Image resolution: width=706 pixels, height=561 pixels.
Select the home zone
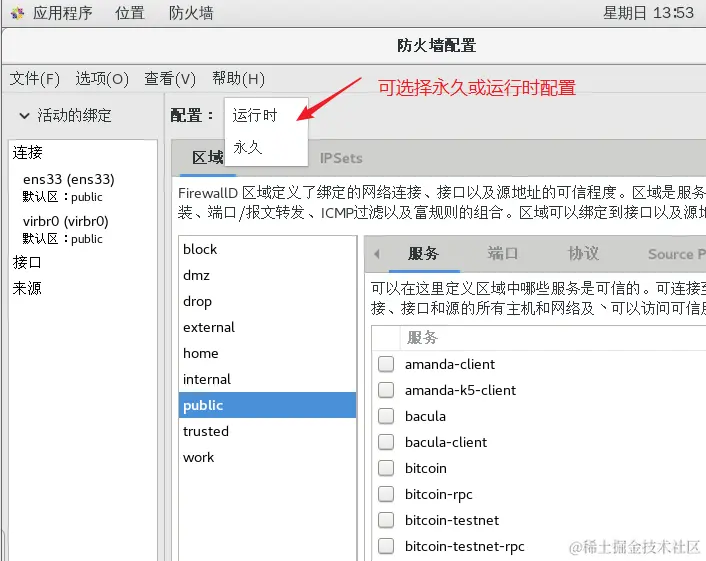(267, 353)
